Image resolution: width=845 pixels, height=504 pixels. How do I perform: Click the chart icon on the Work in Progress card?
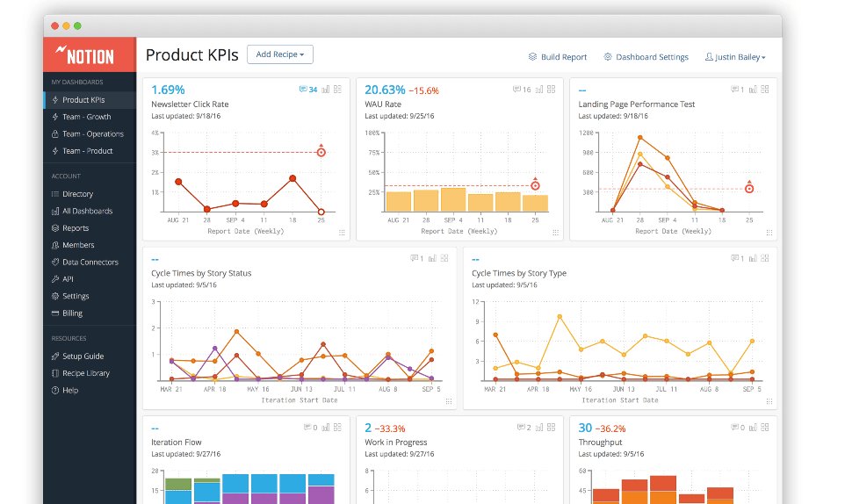coord(539,428)
